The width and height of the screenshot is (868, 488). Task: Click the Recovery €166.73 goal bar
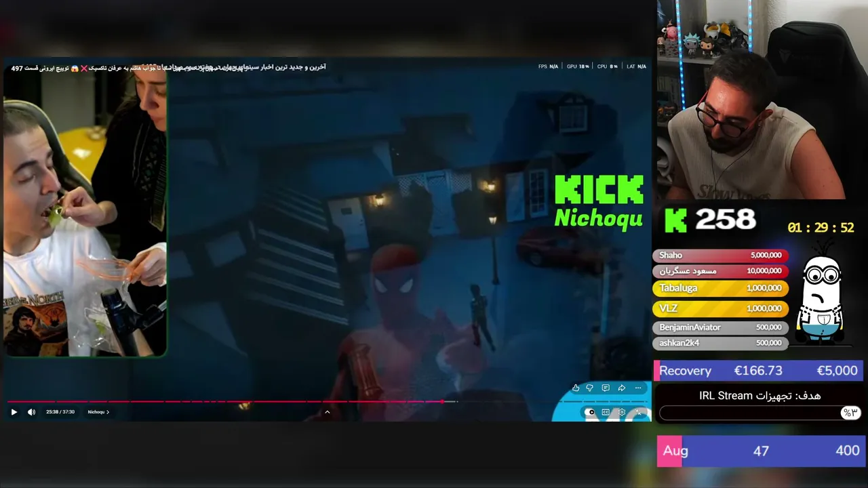(759, 371)
